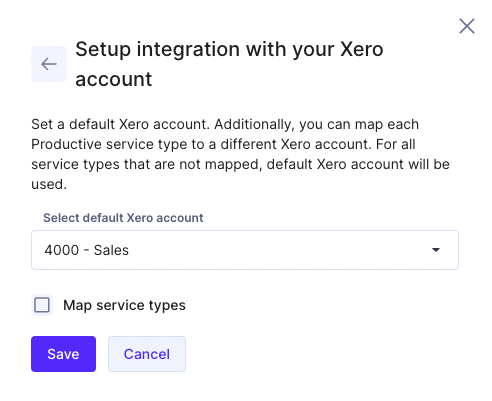The width and height of the screenshot is (492, 401).
Task: Enable the Map service types checkbox
Action: pyautogui.click(x=42, y=305)
